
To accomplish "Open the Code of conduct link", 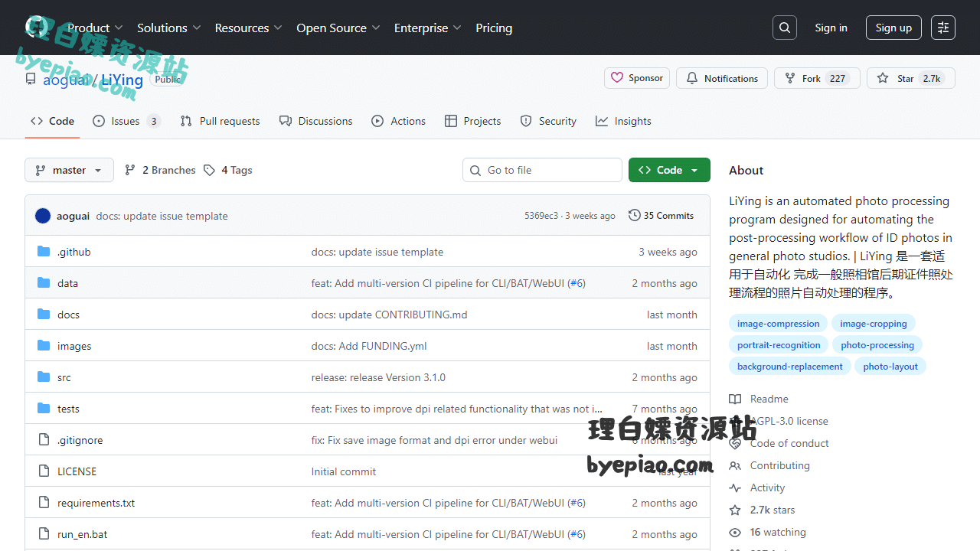I will (x=779, y=443).
